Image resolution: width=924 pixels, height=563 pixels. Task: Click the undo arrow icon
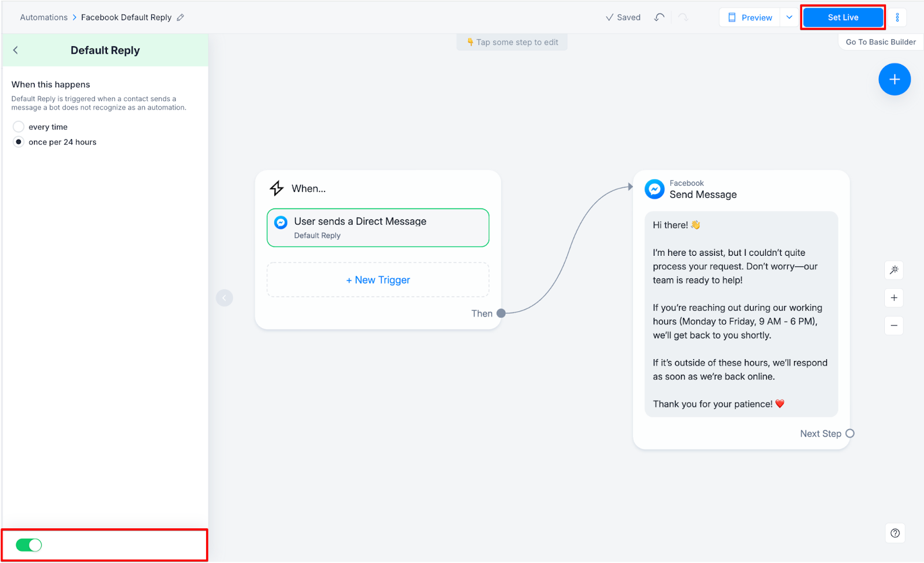[x=659, y=17]
